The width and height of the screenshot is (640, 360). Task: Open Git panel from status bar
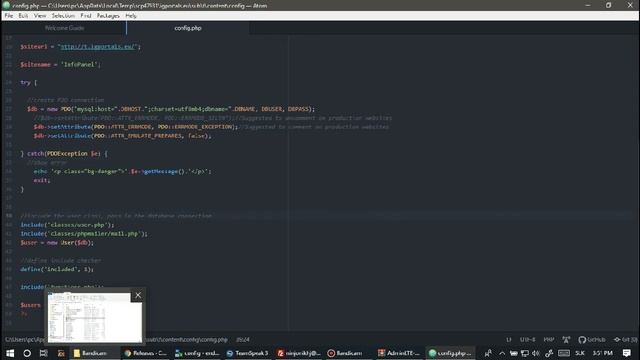tap(625, 340)
